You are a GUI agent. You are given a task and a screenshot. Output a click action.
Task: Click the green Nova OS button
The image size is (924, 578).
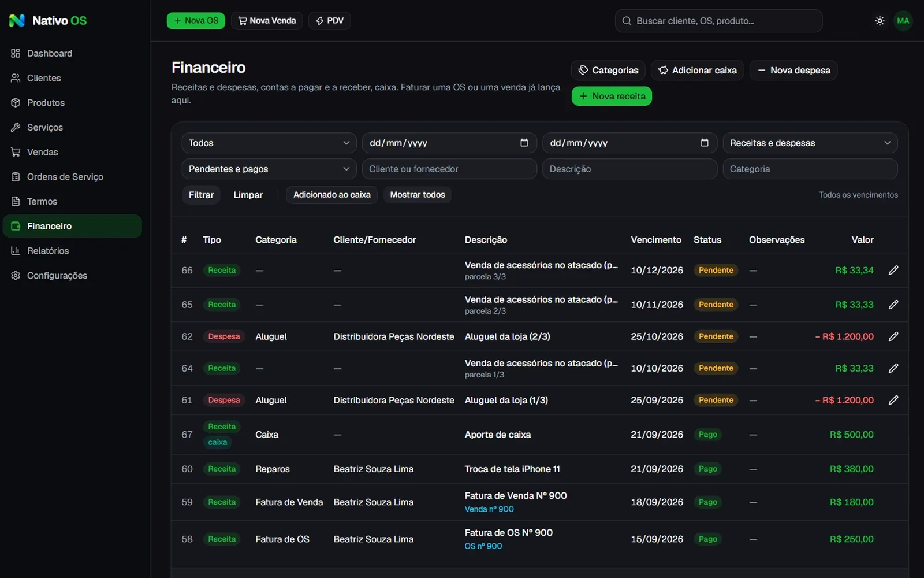click(196, 21)
